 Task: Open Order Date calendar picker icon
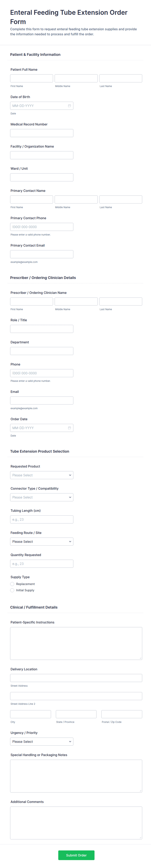[x=69, y=428]
